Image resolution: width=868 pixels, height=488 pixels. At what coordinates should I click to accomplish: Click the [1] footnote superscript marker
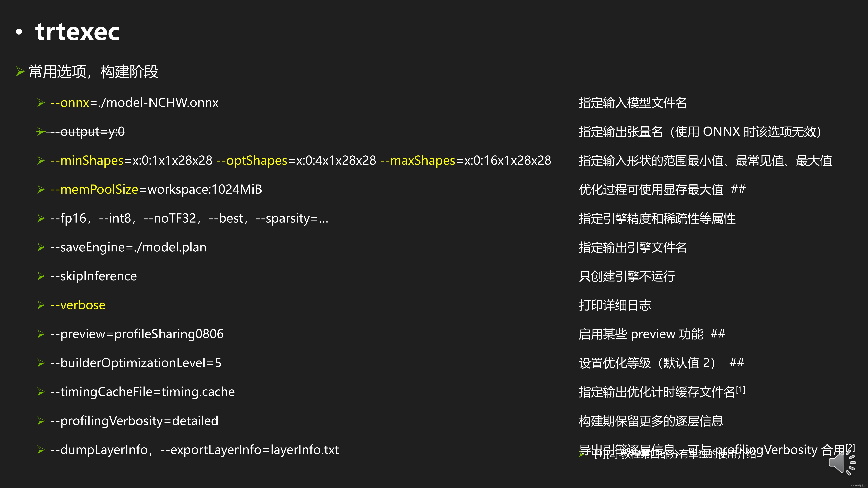tap(741, 390)
